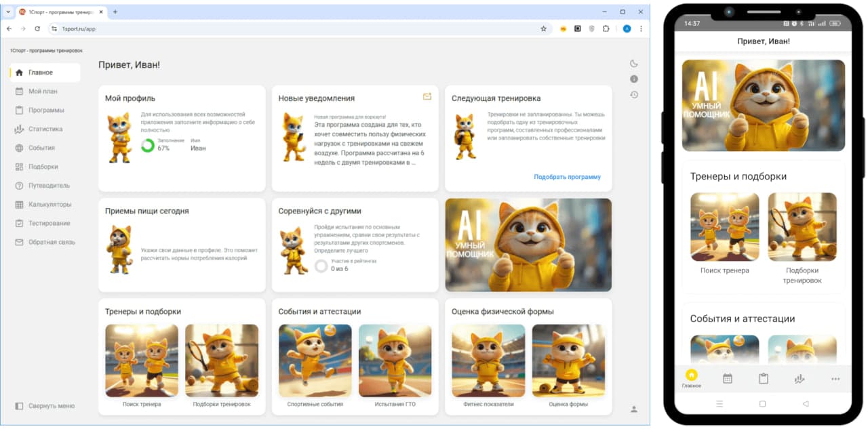Screen dimensions: 868x429
Task: Select the 1Спорт browser tab
Action: [61, 12]
